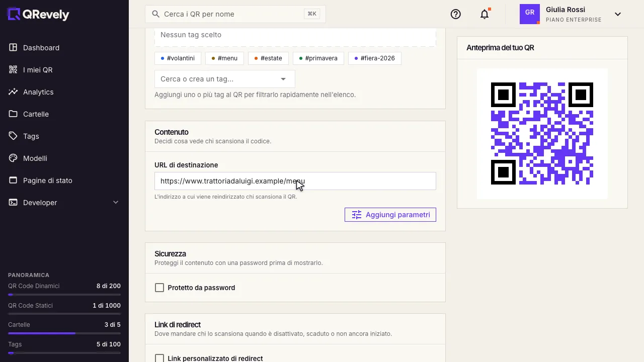Screen dimensions: 644x362
Task: Add the #volantini tag chip
Action: [178, 58]
